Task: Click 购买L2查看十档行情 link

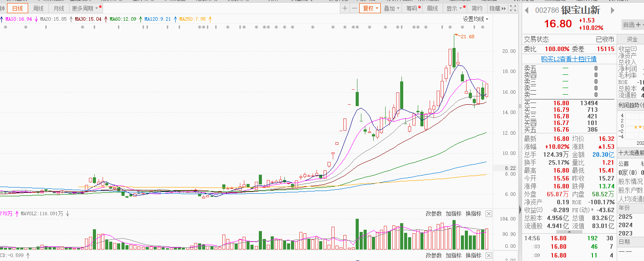Action: pos(569,59)
